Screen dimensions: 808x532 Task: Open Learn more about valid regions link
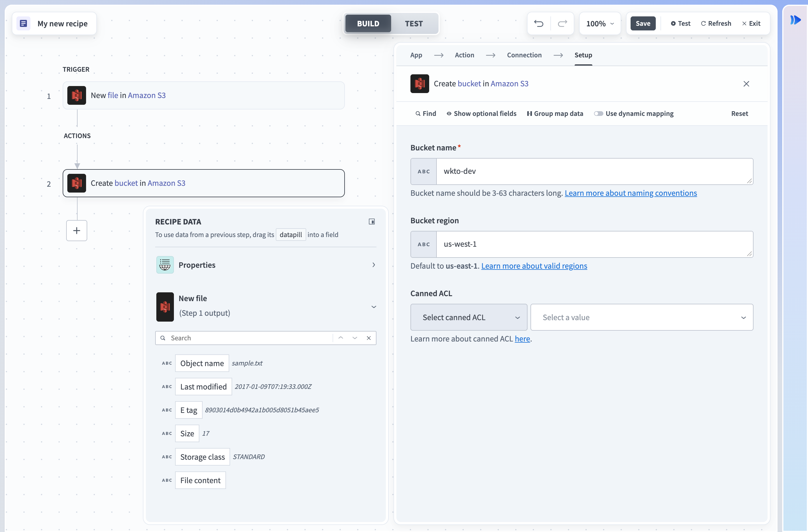click(534, 266)
